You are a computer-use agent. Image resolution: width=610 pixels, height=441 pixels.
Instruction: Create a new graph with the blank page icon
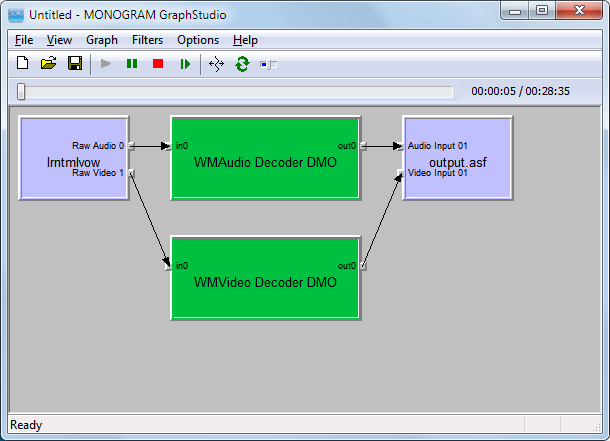coord(23,63)
